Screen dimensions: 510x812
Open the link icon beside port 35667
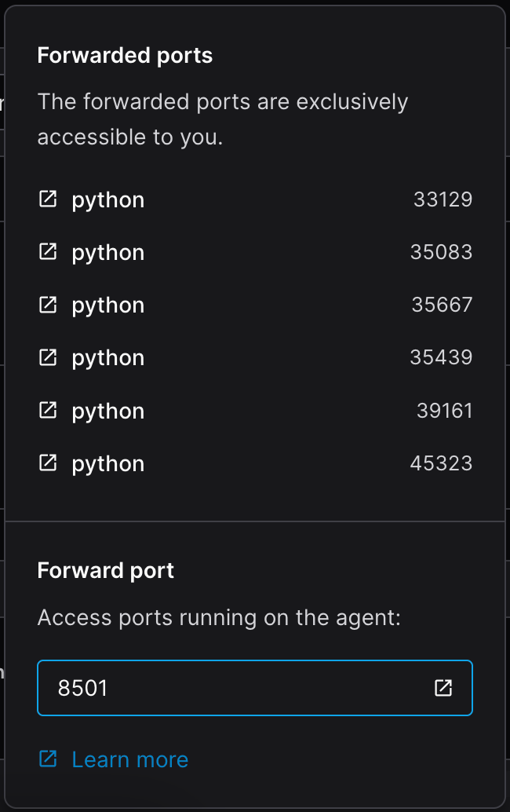click(48, 305)
